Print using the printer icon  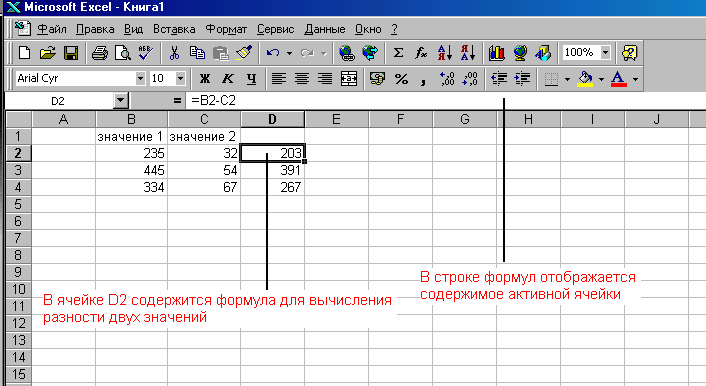(x=100, y=53)
